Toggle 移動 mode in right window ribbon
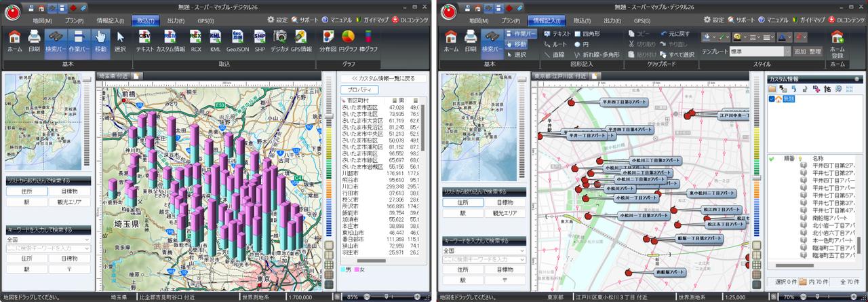868x302 pixels. pos(517,44)
